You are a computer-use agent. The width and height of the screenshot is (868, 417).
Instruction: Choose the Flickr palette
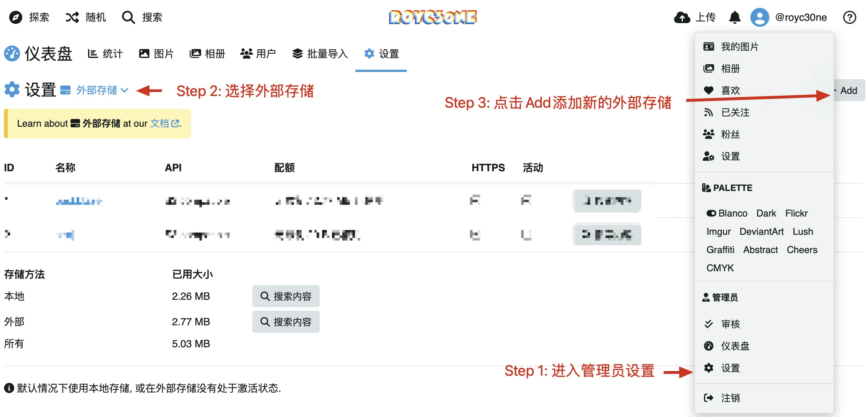pos(796,213)
